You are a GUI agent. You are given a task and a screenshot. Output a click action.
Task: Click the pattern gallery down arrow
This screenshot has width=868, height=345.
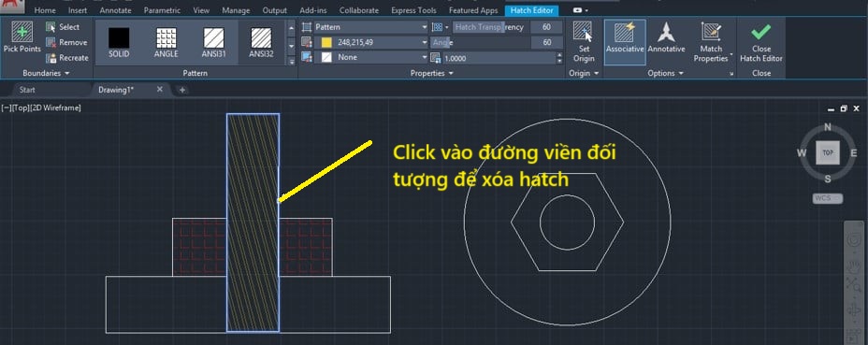[292, 46]
